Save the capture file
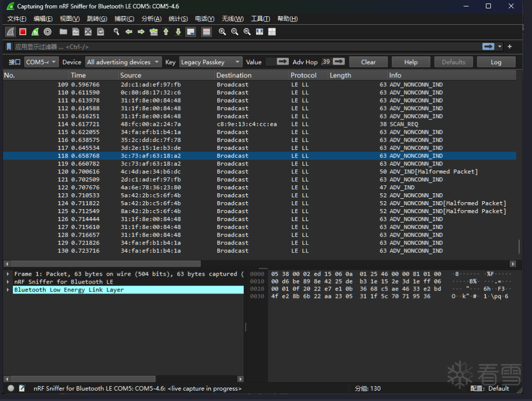Image resolution: width=532 pixels, height=401 pixels. click(75, 32)
